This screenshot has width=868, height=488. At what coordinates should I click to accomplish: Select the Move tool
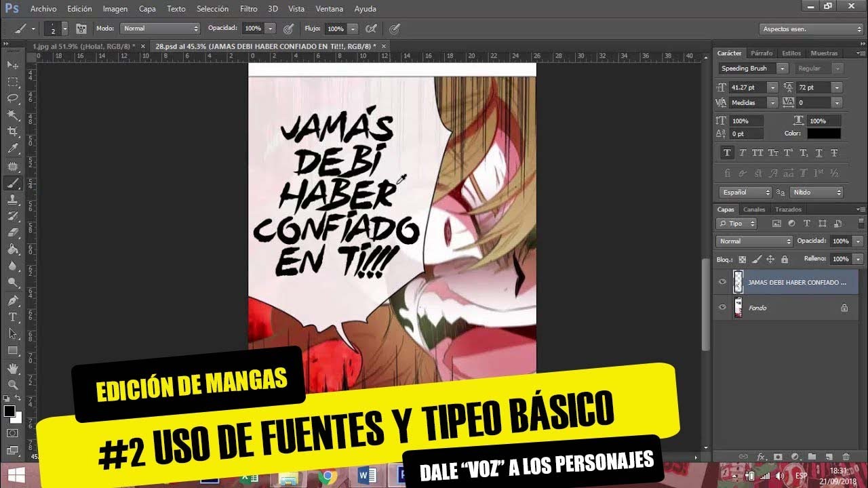click(13, 65)
